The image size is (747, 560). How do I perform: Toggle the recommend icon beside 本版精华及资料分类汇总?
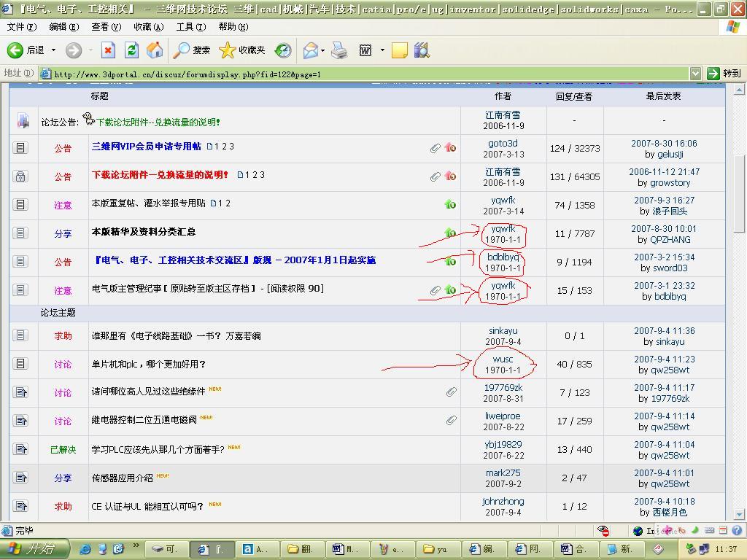[x=451, y=233]
